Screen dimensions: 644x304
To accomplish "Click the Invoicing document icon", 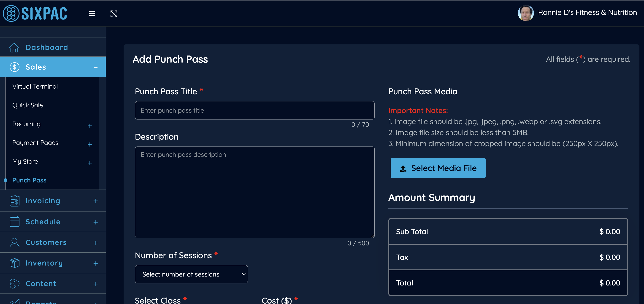I will pos(14,201).
